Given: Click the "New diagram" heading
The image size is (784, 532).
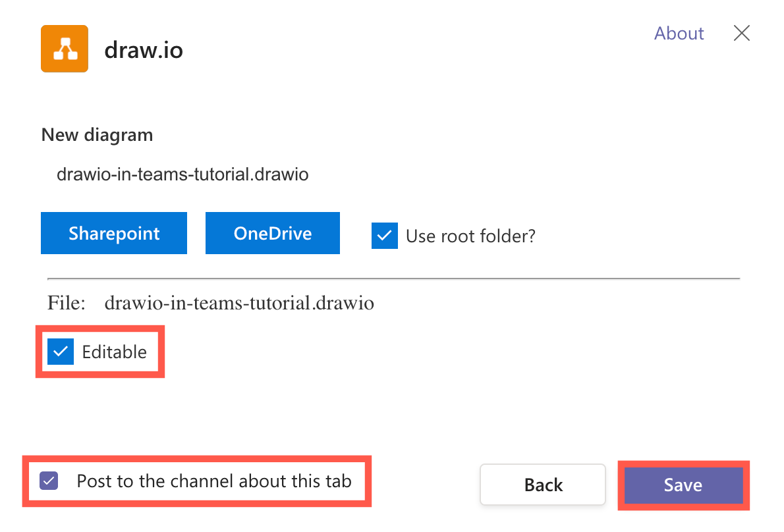Looking at the screenshot, I should 97,134.
